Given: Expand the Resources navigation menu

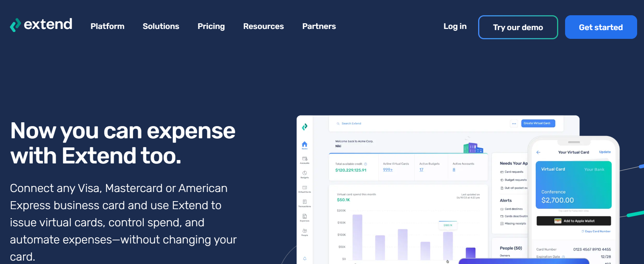Looking at the screenshot, I should (x=263, y=26).
